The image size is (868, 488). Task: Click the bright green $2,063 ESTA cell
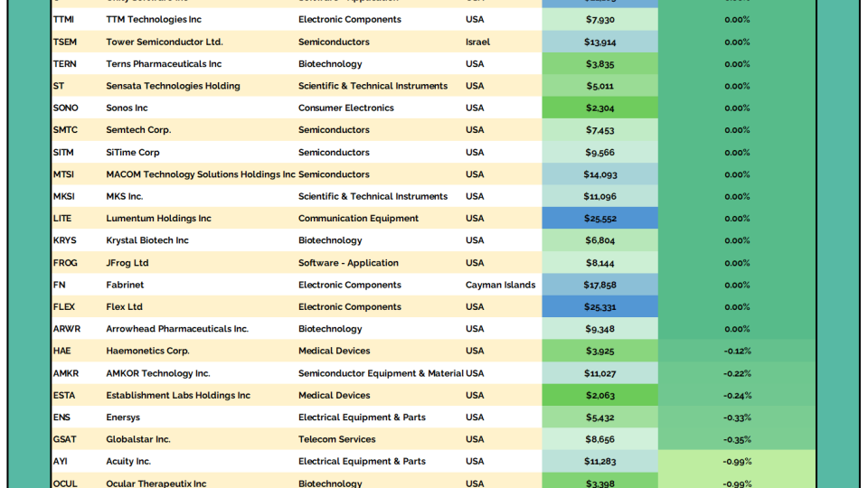[599, 396]
